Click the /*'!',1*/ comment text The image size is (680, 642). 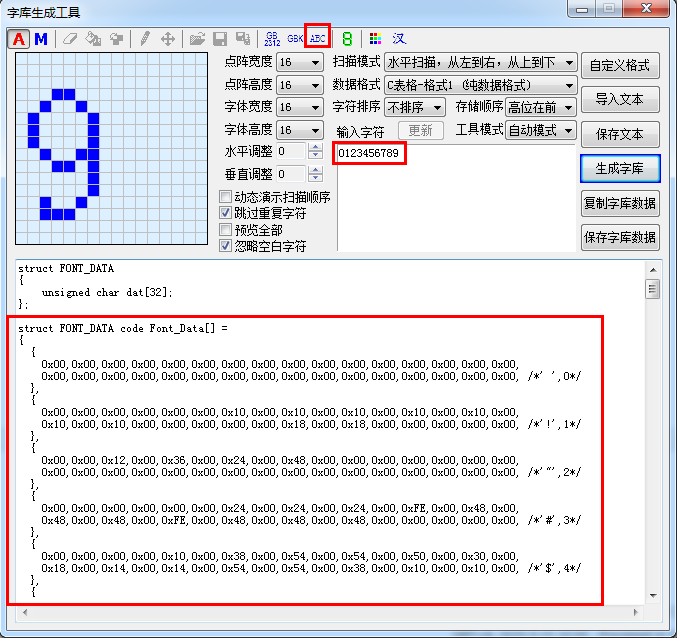554,424
